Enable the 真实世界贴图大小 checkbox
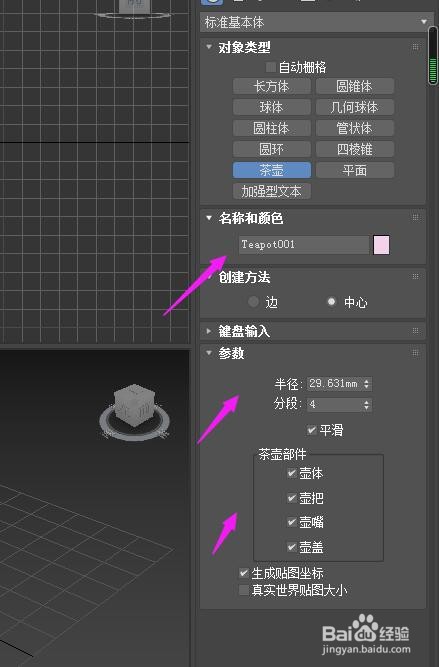Screen dimensions: 439x667 [244, 590]
